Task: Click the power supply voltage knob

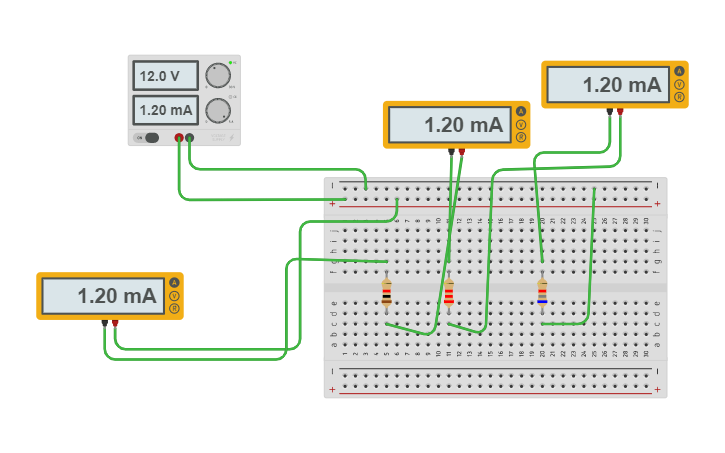Action: pyautogui.click(x=217, y=76)
